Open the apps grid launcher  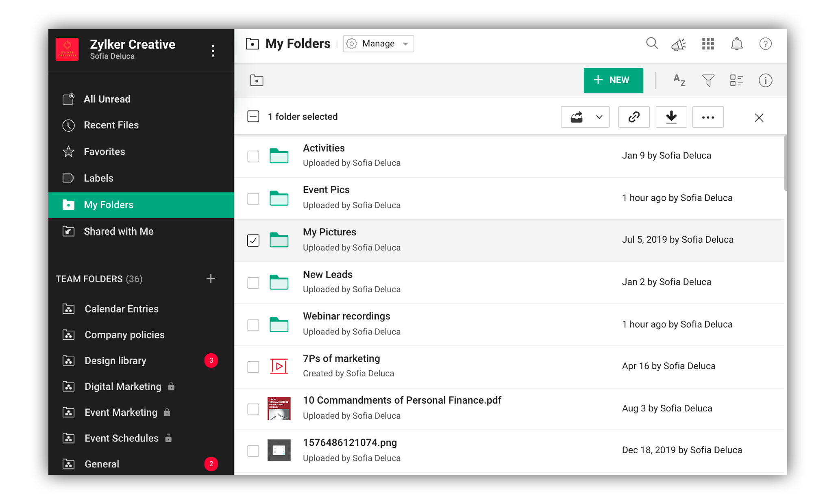[x=708, y=43]
